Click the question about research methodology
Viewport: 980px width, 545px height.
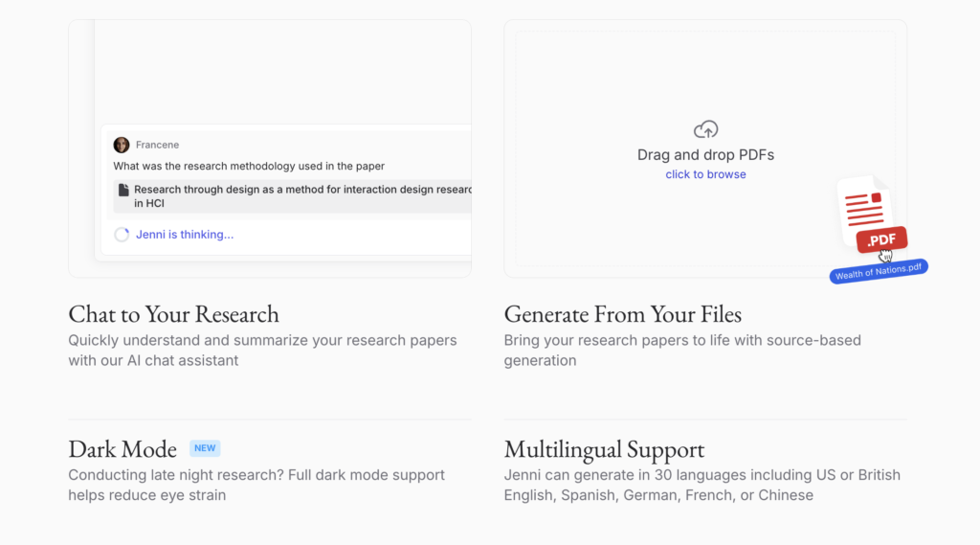249,166
